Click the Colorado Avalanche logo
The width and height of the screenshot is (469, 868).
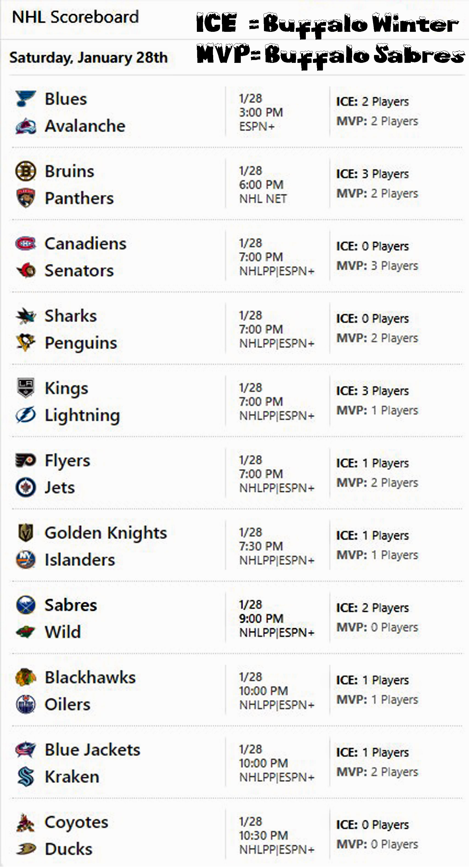point(25,126)
